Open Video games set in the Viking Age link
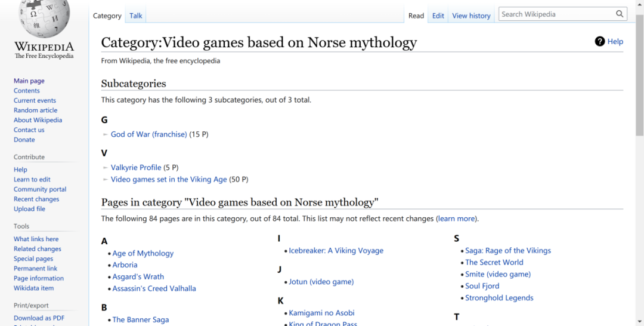 (x=169, y=180)
